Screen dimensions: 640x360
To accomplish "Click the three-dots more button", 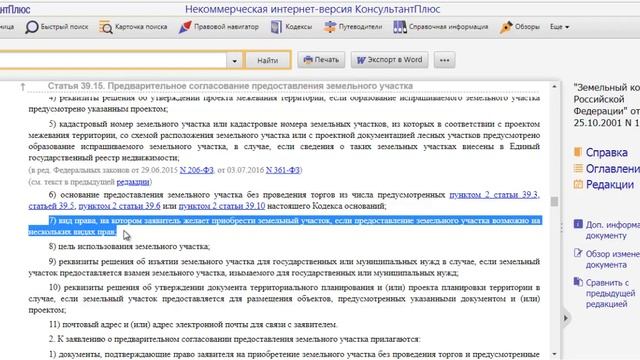I will (444, 60).
